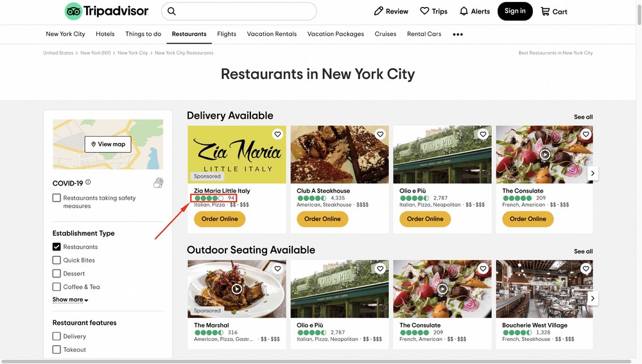Open the Club A Steakhouse dessert photo

[340, 154]
